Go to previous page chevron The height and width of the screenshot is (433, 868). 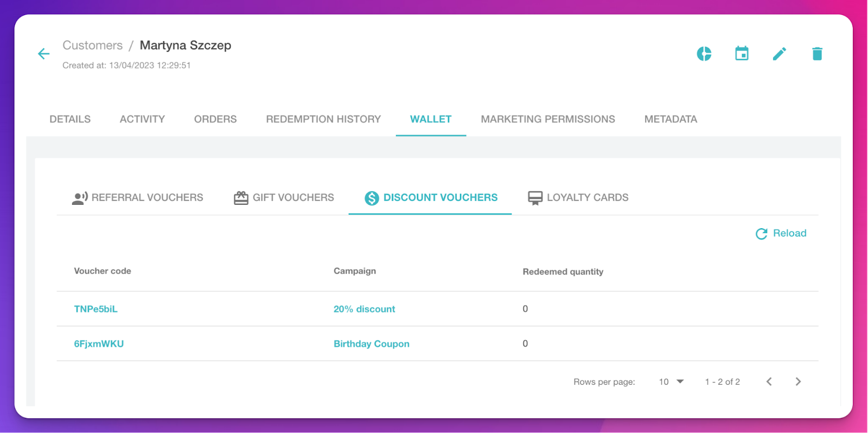(x=769, y=382)
